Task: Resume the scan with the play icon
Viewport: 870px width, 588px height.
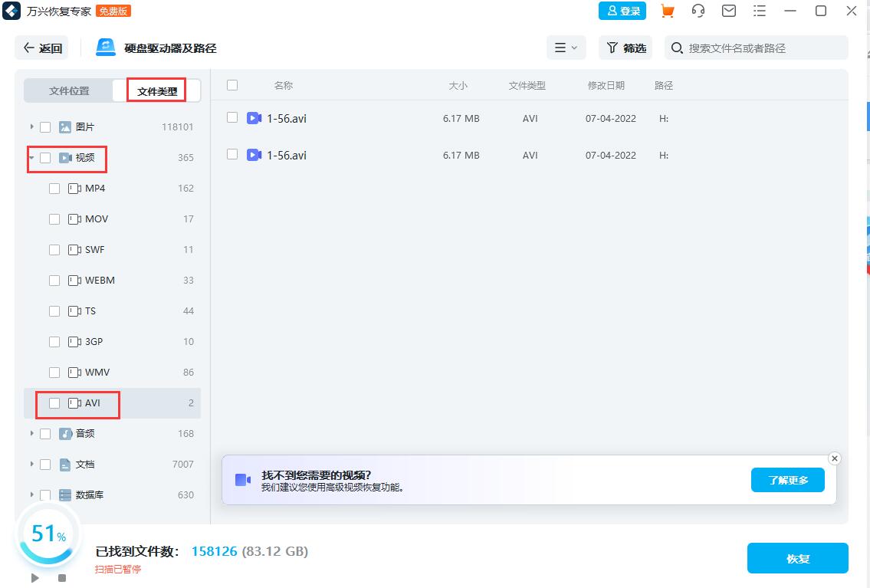Action: pos(35,578)
